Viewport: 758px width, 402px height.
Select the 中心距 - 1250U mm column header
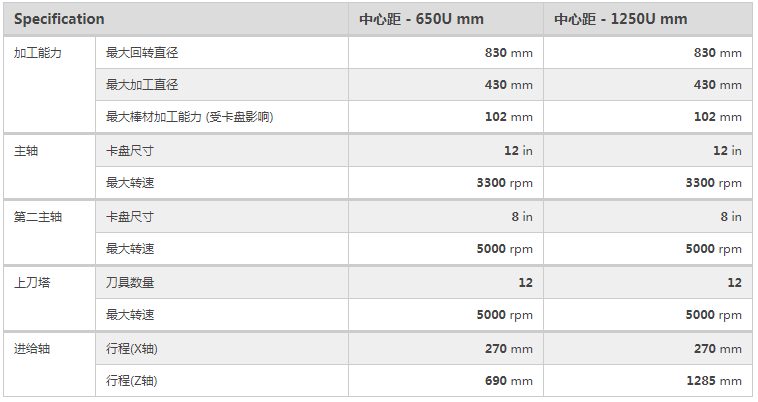coord(621,19)
